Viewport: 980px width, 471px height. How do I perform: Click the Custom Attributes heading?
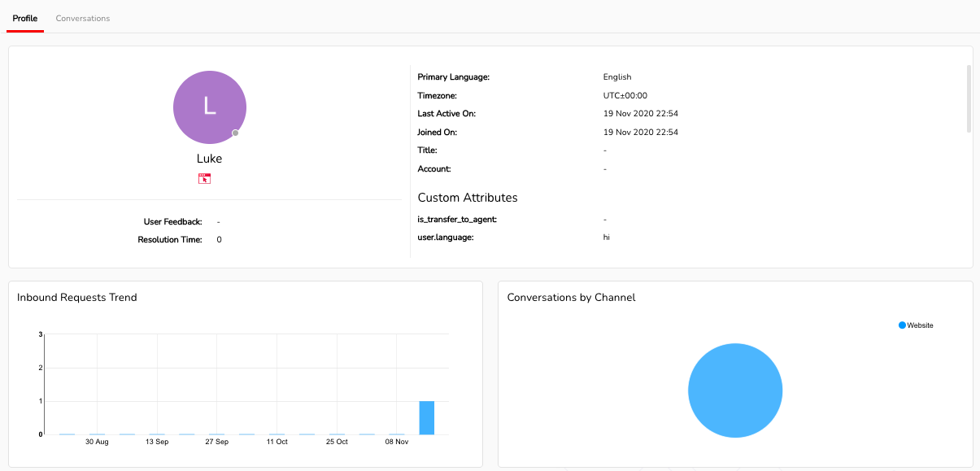[x=468, y=198]
